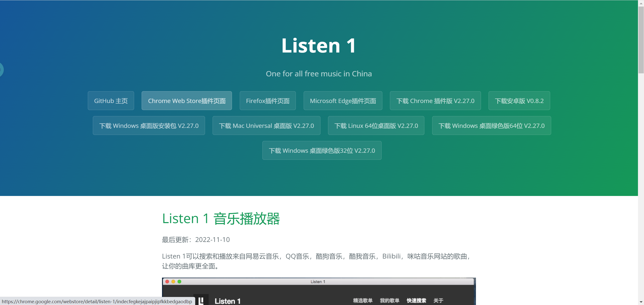Screen dimensions: 644x305
Task: Click the yellow minimize dot in app screenshot
Action: click(x=173, y=282)
